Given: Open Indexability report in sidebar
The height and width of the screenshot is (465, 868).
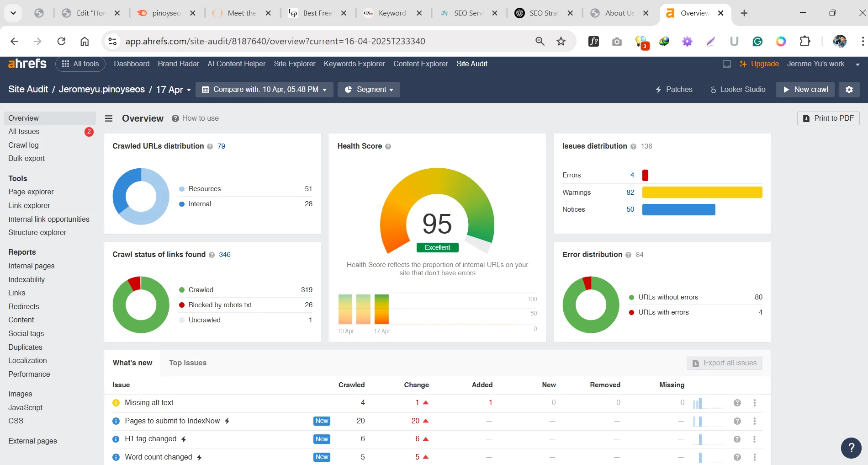Looking at the screenshot, I should click(x=26, y=280).
